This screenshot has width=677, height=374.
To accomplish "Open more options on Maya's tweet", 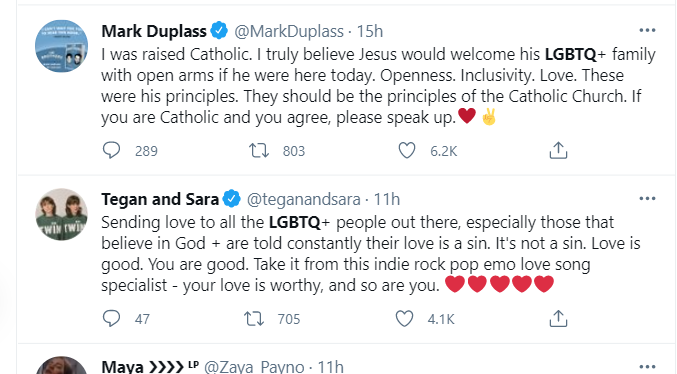I will coord(647,367).
